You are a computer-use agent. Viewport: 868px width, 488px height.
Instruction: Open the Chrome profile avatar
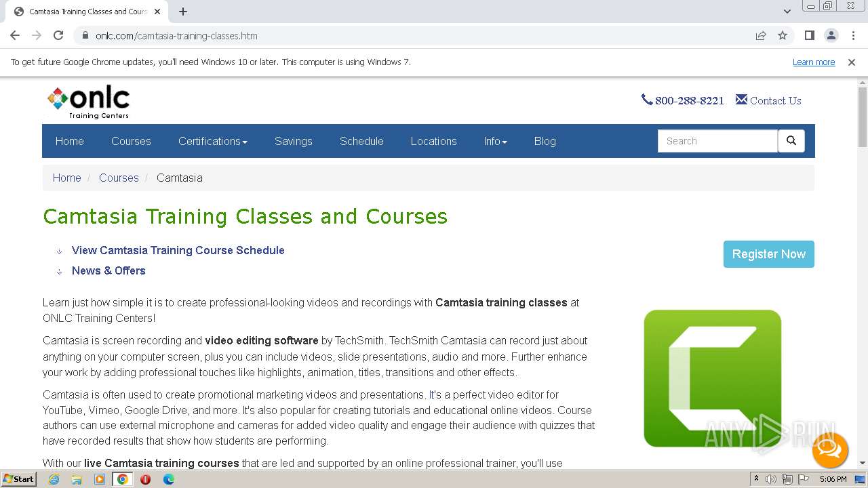pyautogui.click(x=831, y=35)
